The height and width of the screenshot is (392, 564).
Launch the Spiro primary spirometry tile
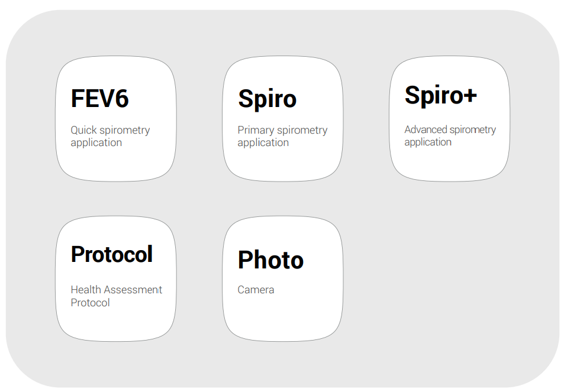tap(283, 118)
